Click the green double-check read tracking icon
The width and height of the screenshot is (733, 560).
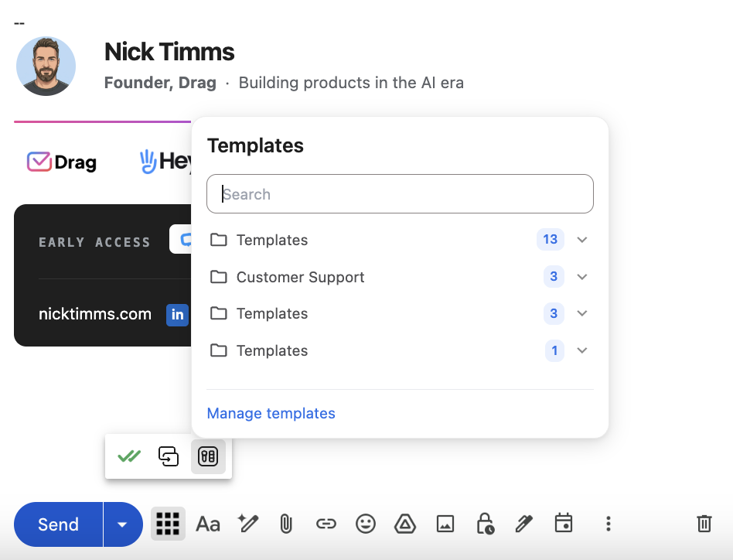[129, 456]
